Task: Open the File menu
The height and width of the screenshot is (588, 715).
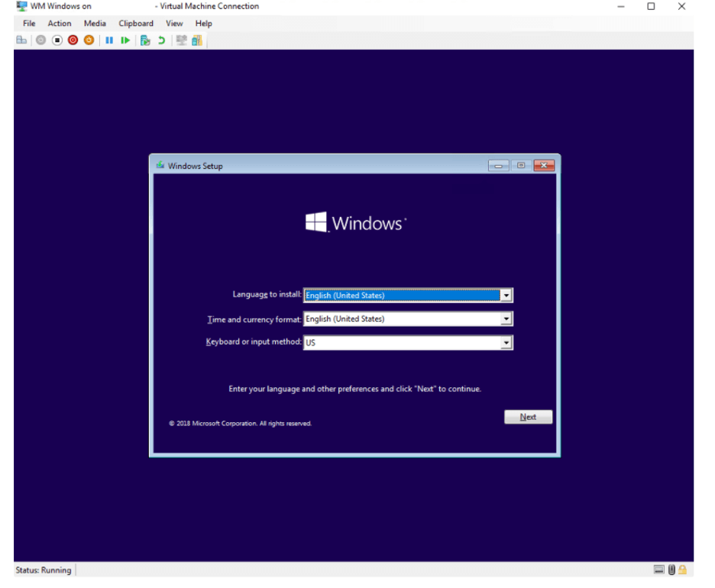Action: pyautogui.click(x=29, y=23)
